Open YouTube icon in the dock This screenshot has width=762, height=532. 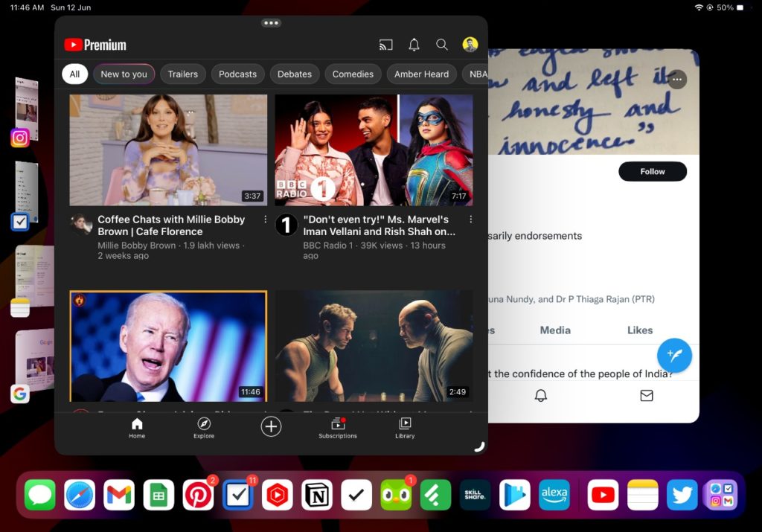[x=603, y=495]
